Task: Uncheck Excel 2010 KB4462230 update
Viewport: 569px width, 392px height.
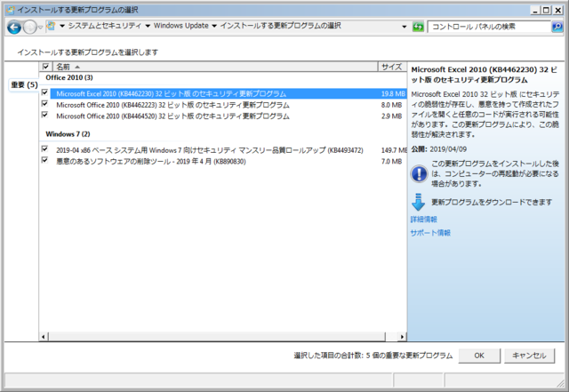Action: [x=44, y=93]
